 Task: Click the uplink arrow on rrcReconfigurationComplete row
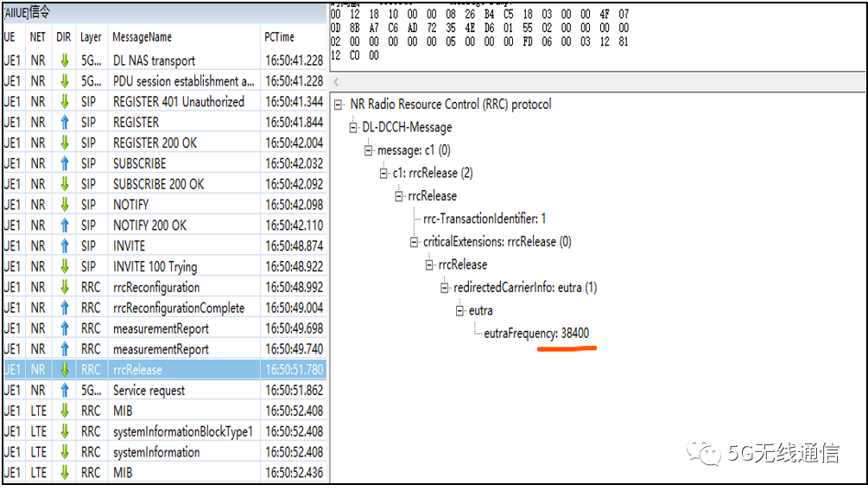click(65, 308)
